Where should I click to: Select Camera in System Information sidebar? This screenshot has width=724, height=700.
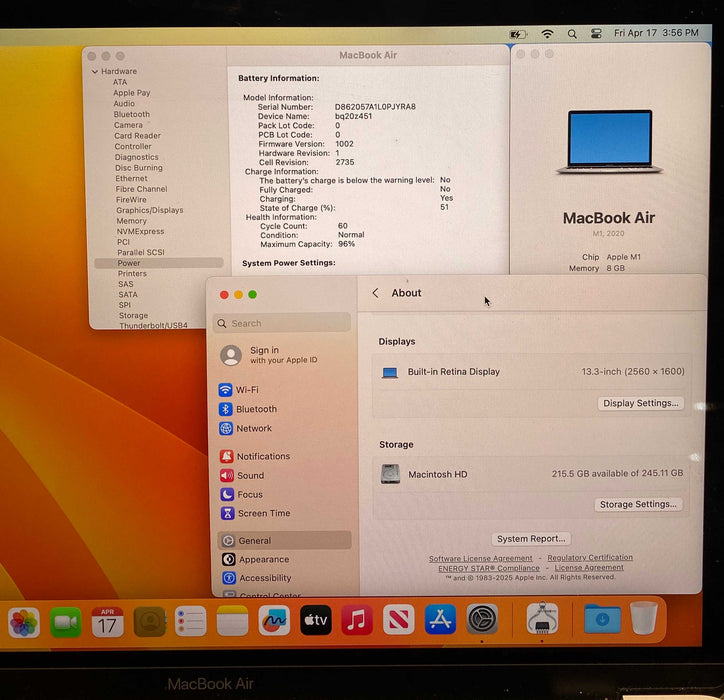[128, 125]
